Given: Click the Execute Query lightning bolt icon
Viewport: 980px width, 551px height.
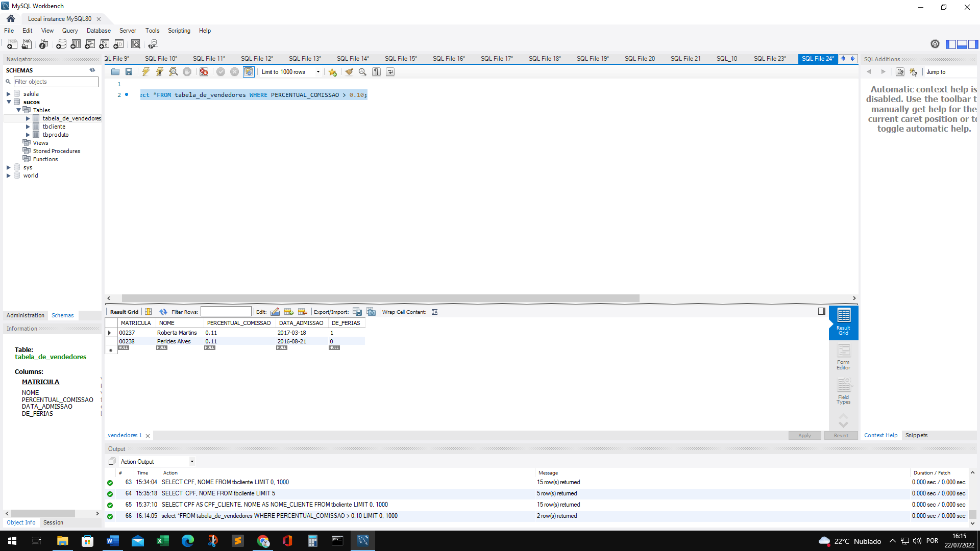Looking at the screenshot, I should [146, 72].
